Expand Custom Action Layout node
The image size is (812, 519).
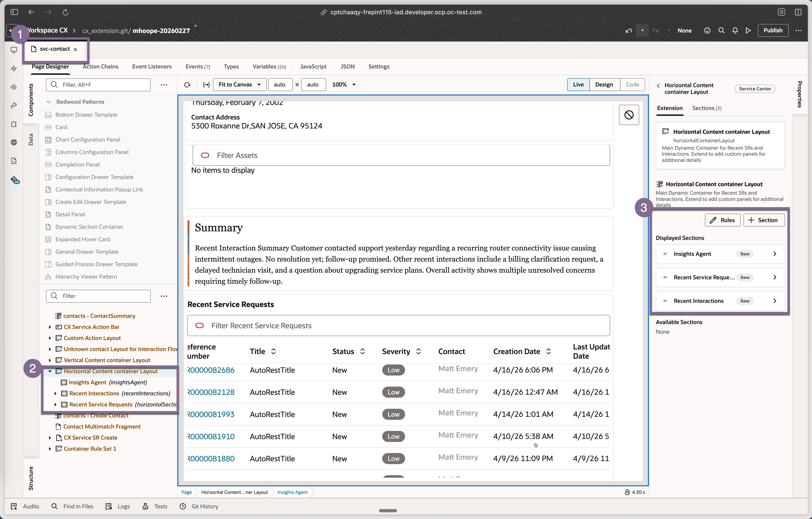pos(50,338)
